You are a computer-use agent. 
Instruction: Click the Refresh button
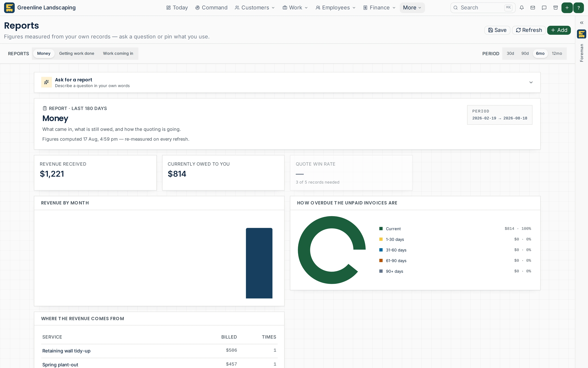529,30
